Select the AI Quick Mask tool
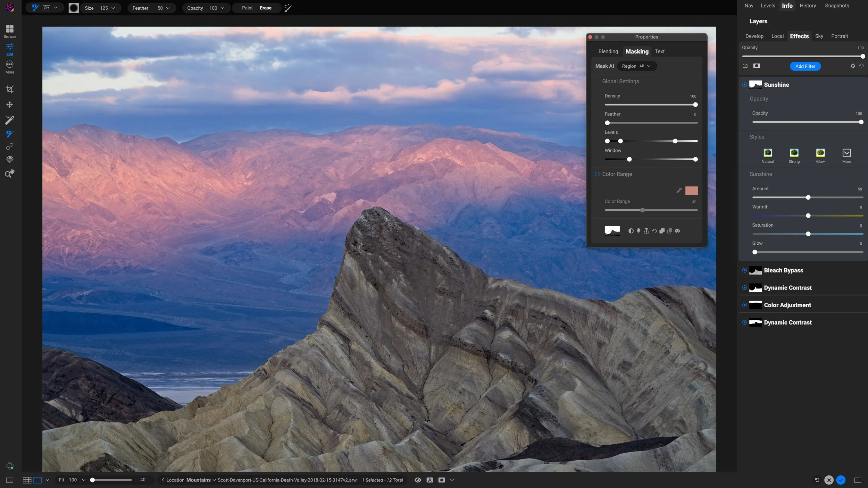The height and width of the screenshot is (488, 868). (9, 119)
